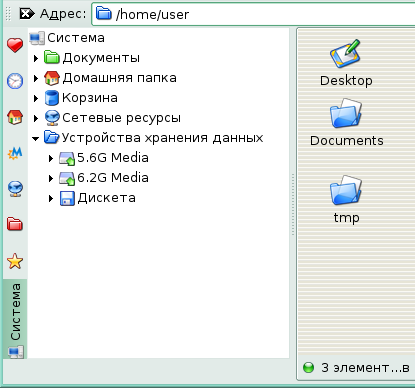Select the Корзина label in tree

point(90,98)
